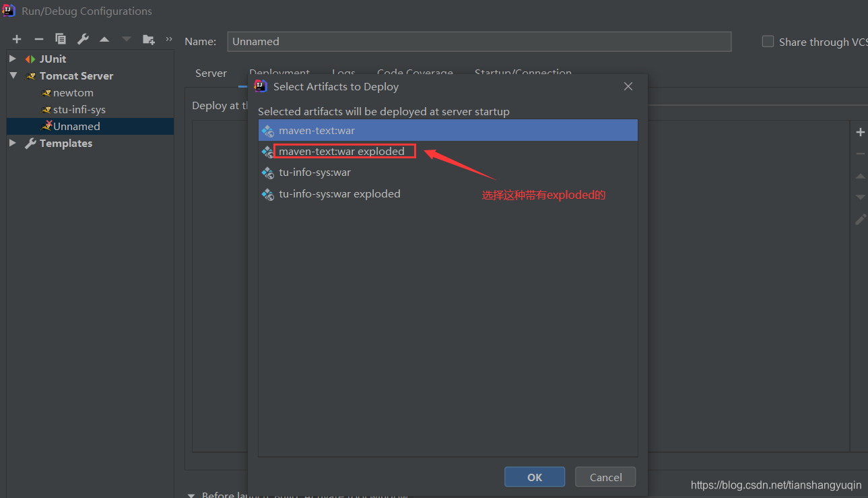Click maven-text:war exploded artifact icon
Screen dimensions: 868x498
click(267, 152)
